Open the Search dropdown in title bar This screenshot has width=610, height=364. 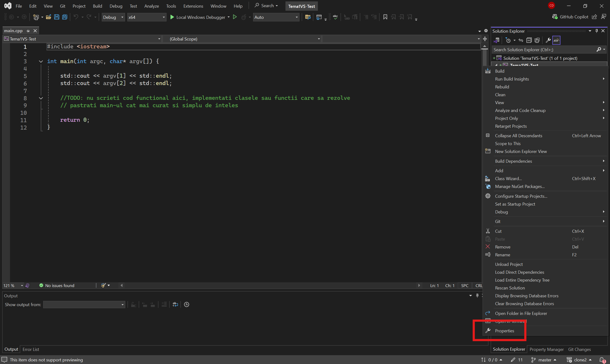[266, 6]
